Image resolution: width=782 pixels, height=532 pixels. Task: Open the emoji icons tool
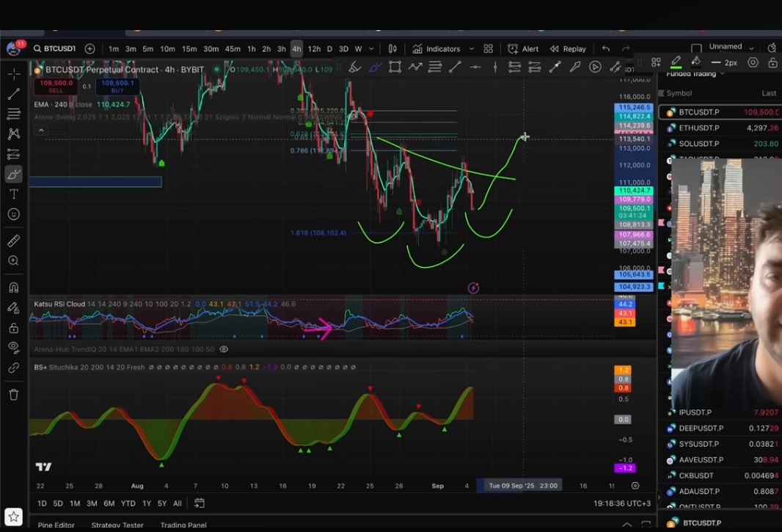pos(13,214)
